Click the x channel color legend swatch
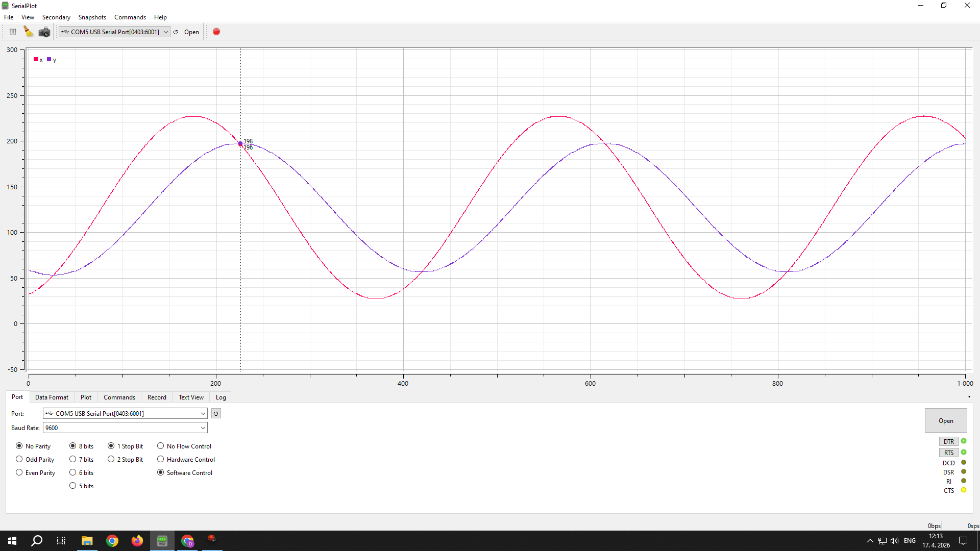980x551 pixels. pyautogui.click(x=36, y=60)
